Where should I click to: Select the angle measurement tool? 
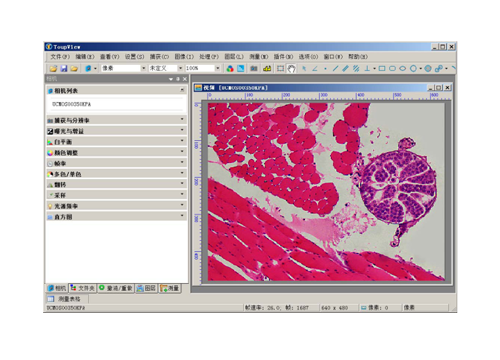(314, 68)
